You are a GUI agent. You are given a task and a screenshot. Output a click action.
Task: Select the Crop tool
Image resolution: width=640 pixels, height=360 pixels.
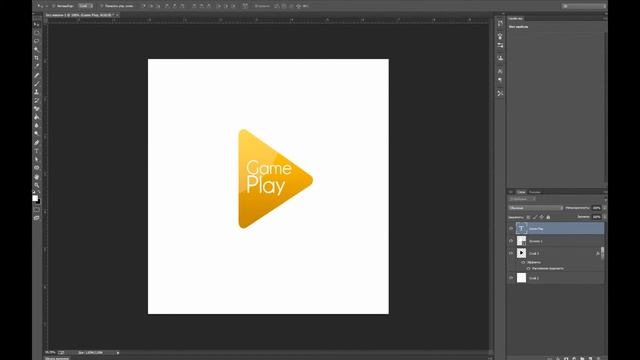coord(37,58)
